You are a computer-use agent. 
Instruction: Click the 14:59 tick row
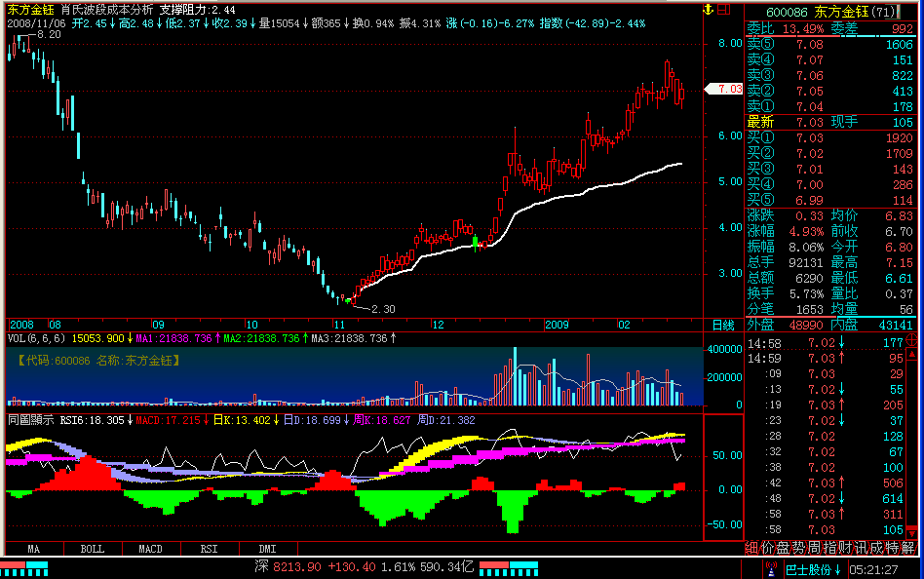826,359
